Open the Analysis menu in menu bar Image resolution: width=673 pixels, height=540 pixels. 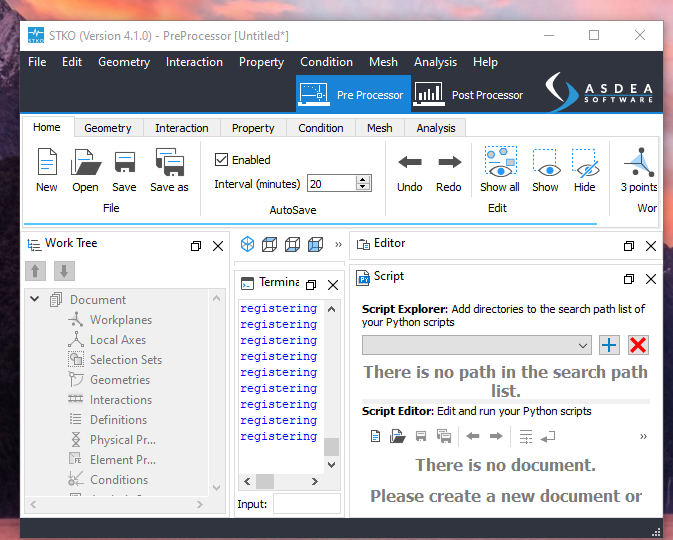(435, 62)
